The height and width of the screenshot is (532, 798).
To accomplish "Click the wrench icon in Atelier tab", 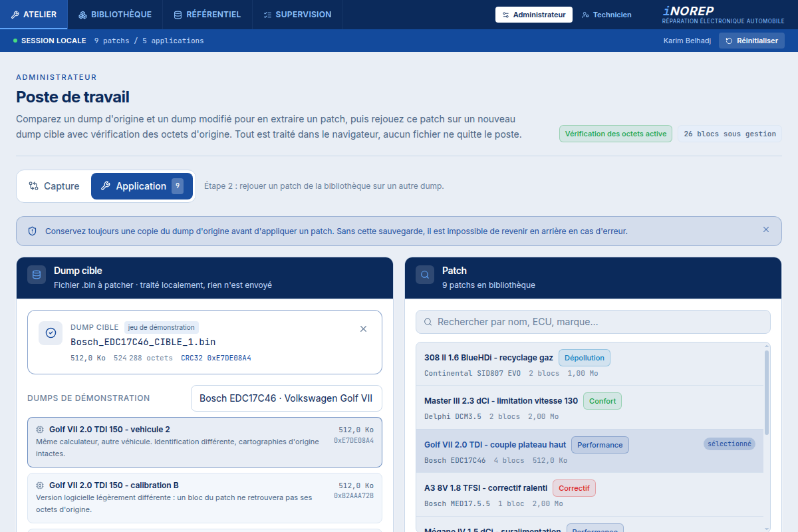I will (15, 15).
